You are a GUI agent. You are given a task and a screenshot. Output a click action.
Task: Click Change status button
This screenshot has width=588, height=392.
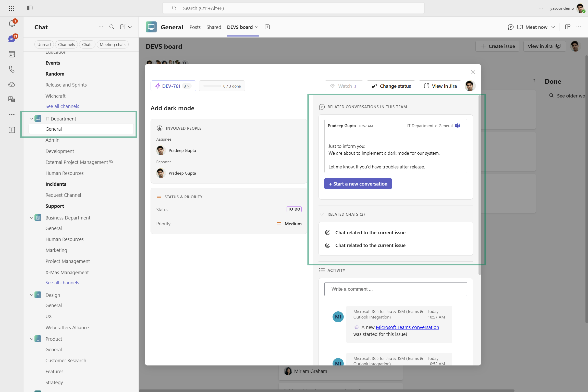[x=391, y=86]
